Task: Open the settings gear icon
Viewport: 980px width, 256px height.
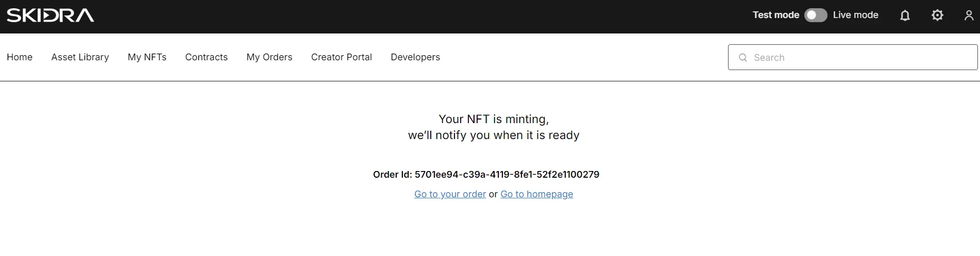Action: (937, 15)
